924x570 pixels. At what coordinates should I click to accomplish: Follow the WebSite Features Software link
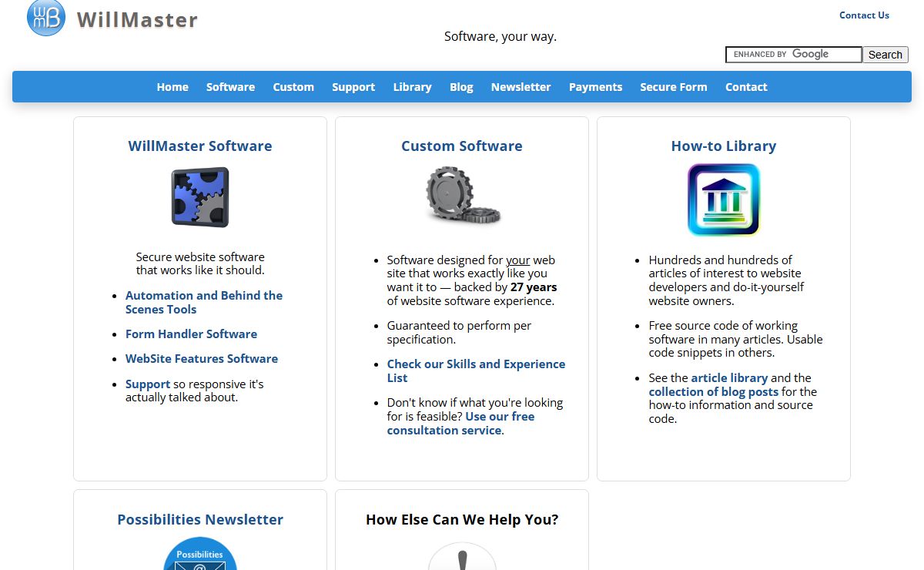(x=202, y=358)
